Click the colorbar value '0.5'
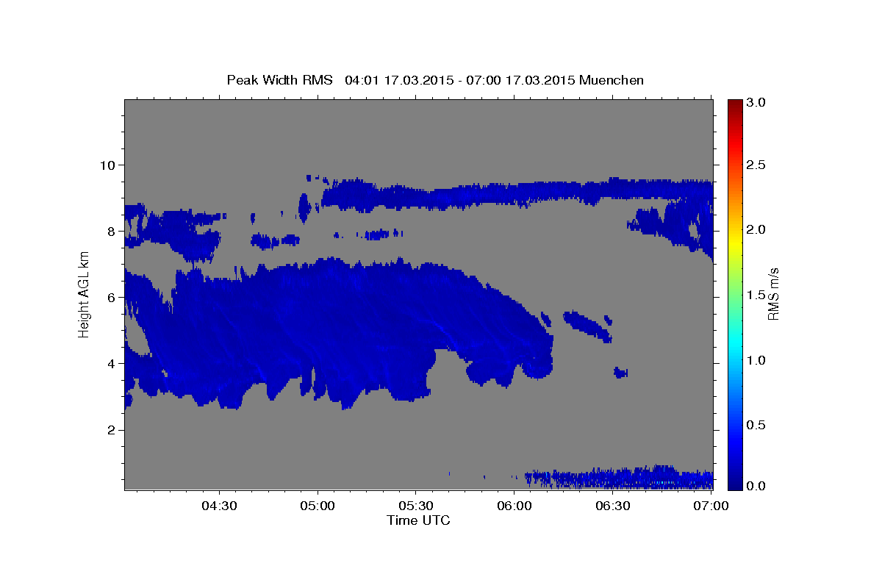Viewport: 882px width, 588px height. click(x=757, y=425)
